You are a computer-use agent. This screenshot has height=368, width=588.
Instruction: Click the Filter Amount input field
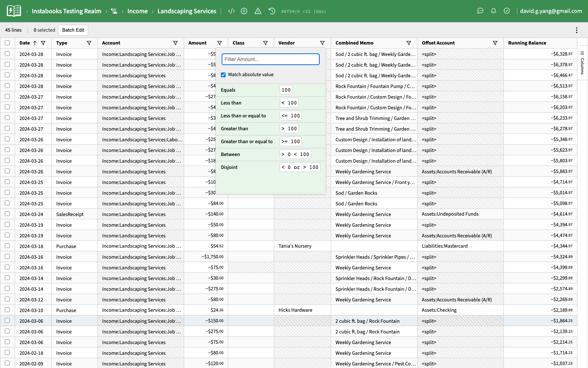coord(270,59)
